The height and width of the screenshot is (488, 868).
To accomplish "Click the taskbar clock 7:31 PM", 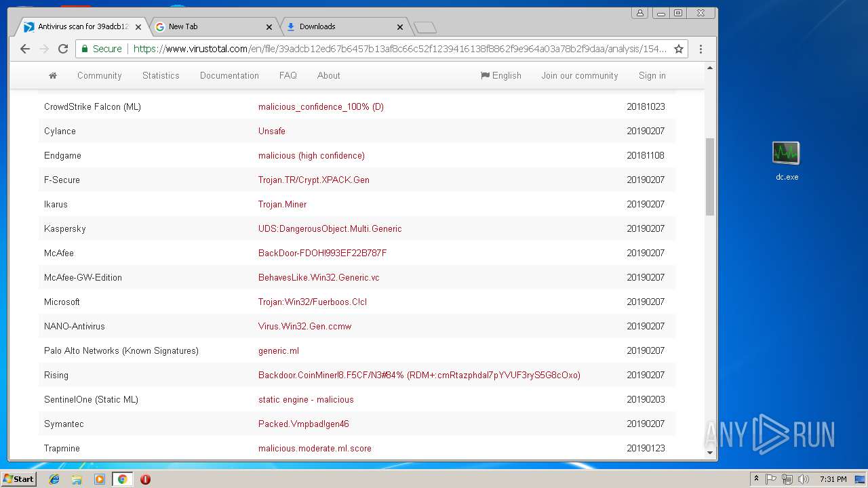I will tap(833, 479).
